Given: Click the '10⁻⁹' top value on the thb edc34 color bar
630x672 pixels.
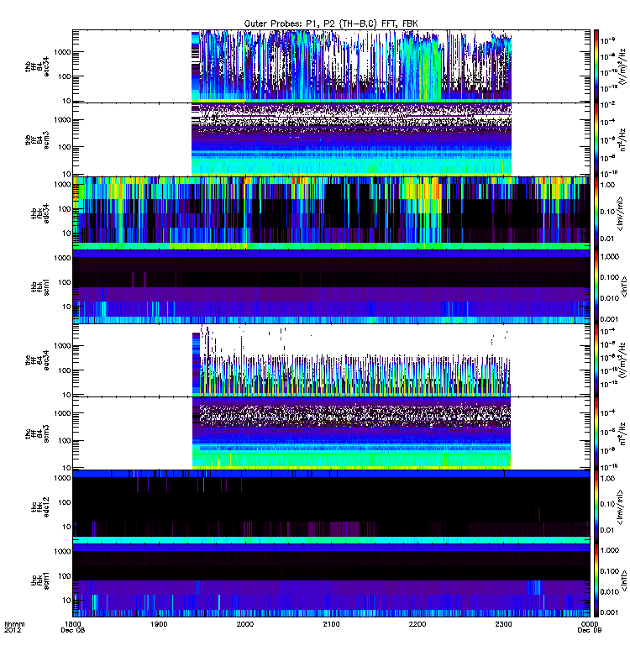Looking at the screenshot, I should [607, 40].
